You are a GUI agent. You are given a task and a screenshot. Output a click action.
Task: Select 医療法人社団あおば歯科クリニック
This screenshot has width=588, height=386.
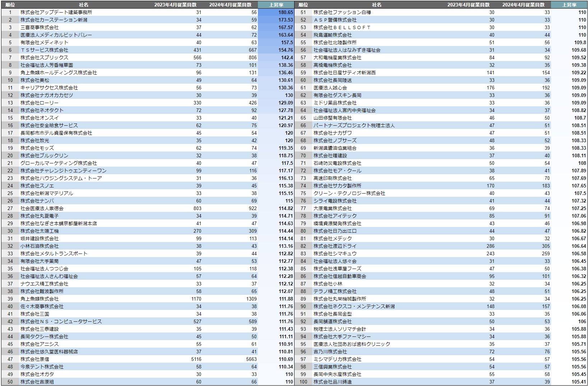[x=351, y=344]
